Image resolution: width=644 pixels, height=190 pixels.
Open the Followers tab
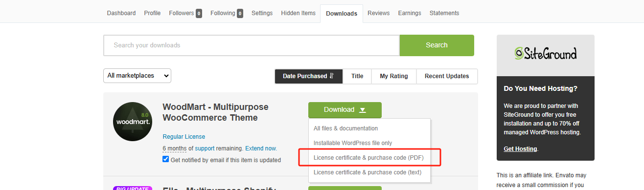[185, 13]
